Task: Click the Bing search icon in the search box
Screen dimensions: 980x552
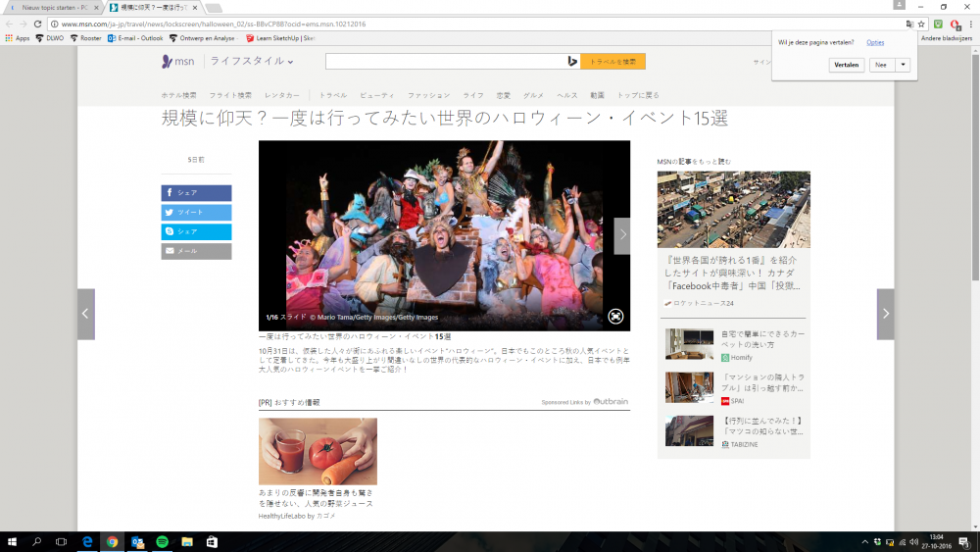Action: pyautogui.click(x=571, y=62)
